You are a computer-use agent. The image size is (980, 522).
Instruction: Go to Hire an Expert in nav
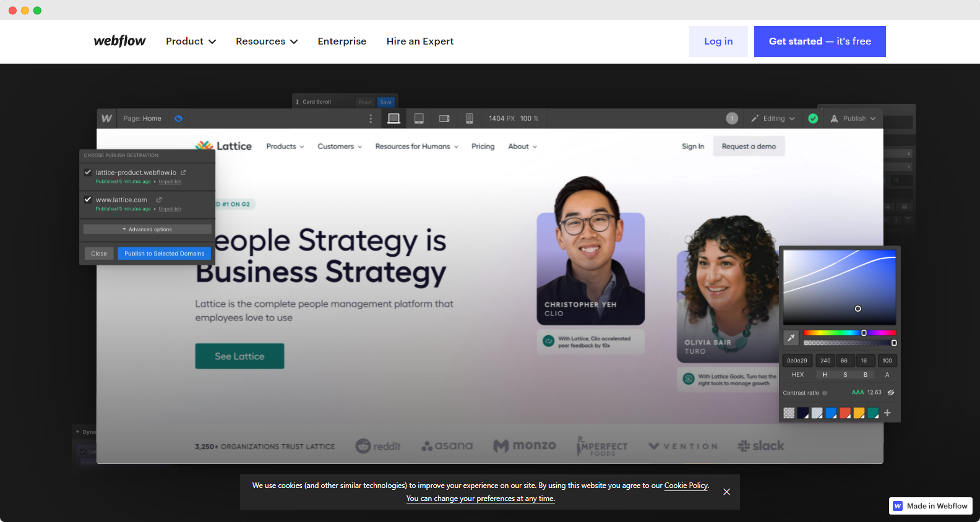point(420,41)
